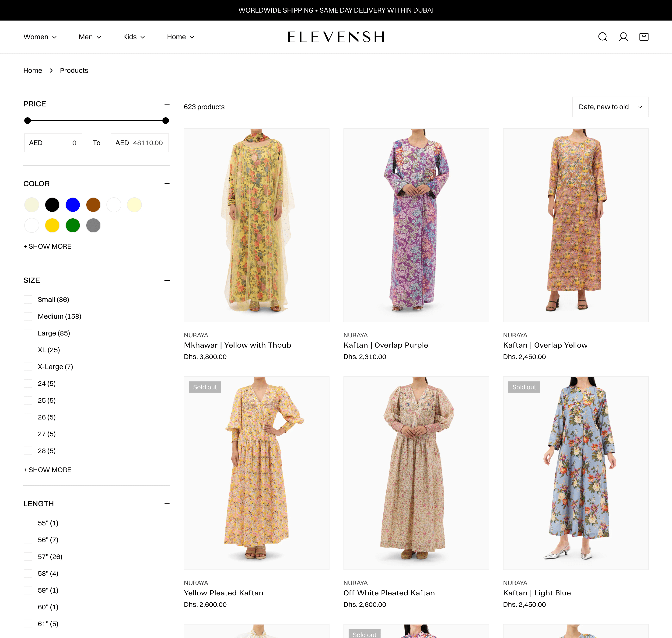Go to Home breadcrumb link
Viewport: 672px width, 638px height.
[33, 70]
